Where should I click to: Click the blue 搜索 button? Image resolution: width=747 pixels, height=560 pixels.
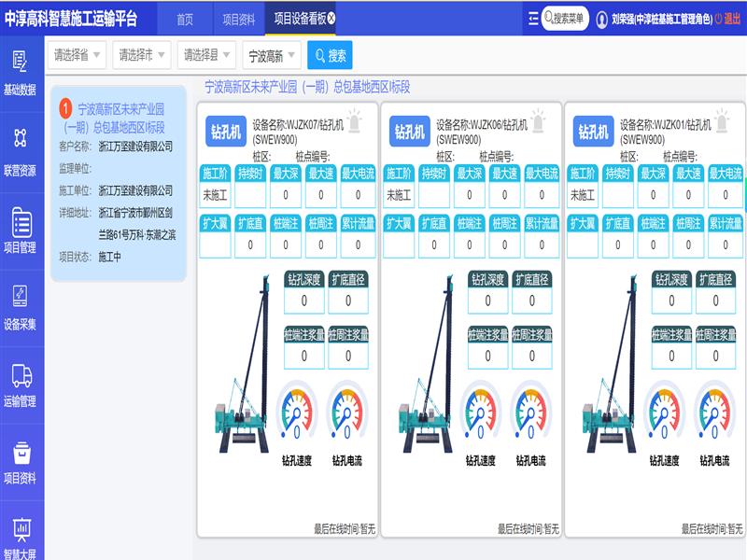(330, 55)
